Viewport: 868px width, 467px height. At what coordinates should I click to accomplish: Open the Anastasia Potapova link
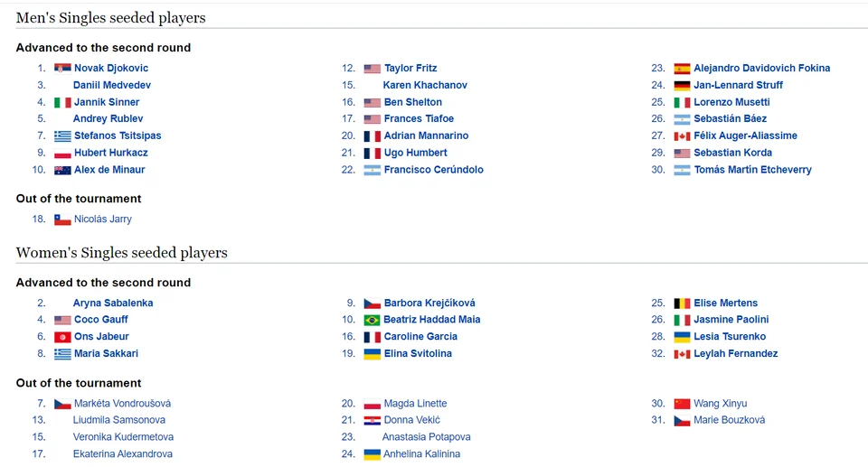pyautogui.click(x=426, y=437)
